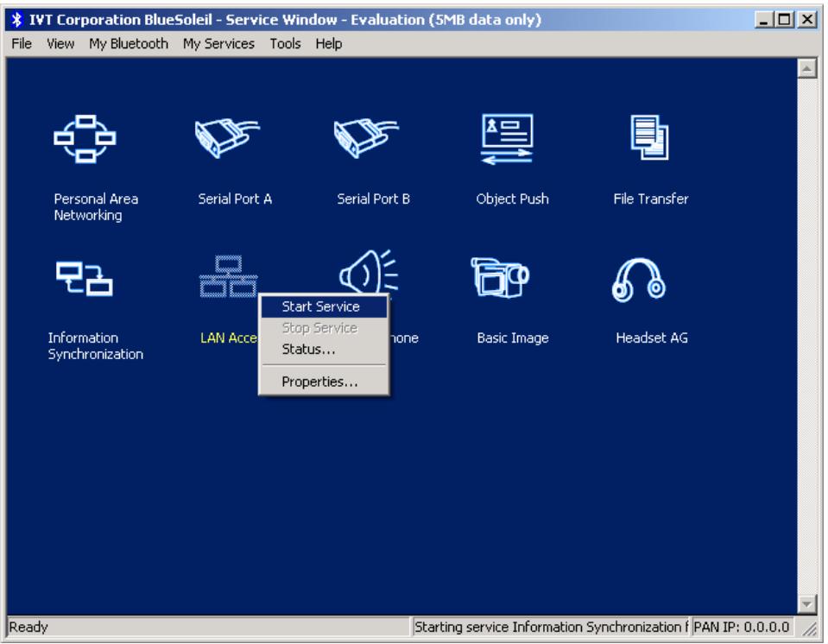This screenshot has width=828, height=644.
Task: Open Status... from context menu
Action: point(325,349)
